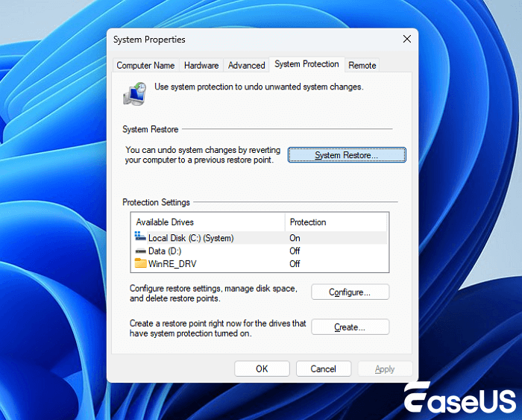Click the Cancel button
The width and height of the screenshot is (522, 420).
(323, 369)
